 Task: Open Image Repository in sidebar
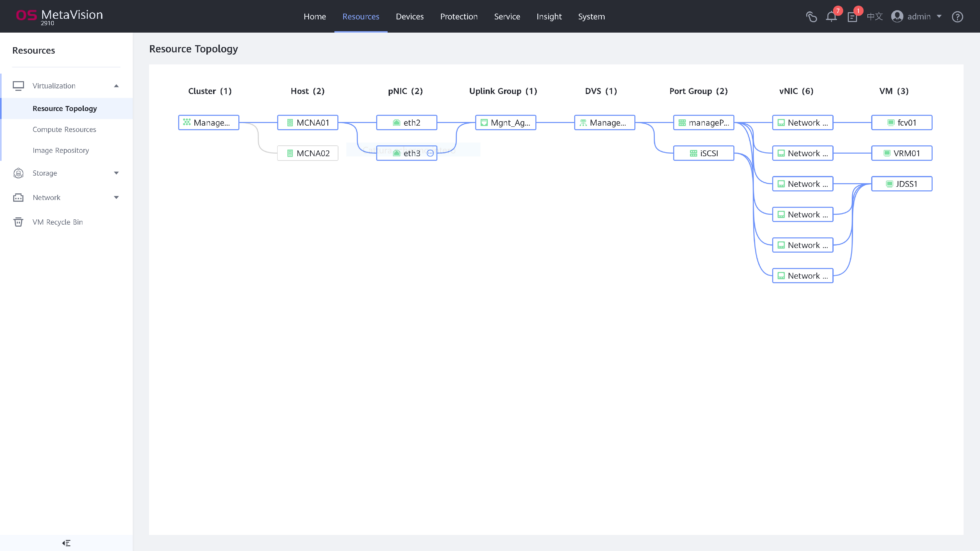pos(61,150)
